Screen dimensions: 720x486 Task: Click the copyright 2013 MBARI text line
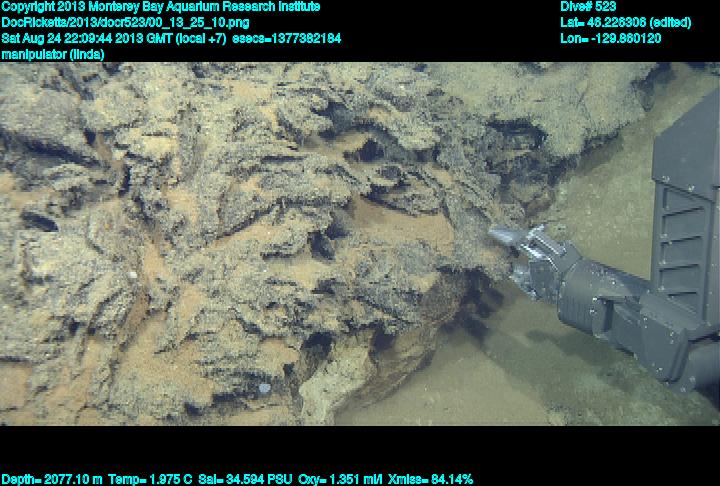(161, 7)
